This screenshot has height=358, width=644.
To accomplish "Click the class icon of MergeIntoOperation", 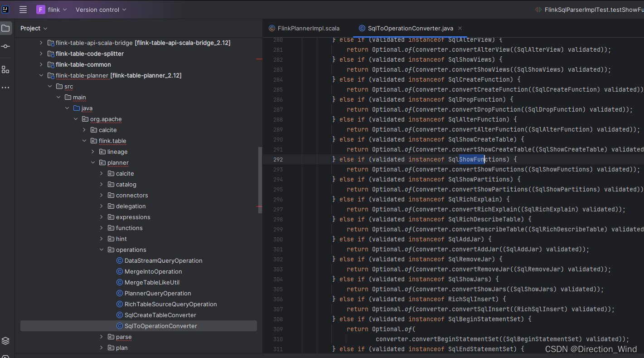I will [x=120, y=271].
